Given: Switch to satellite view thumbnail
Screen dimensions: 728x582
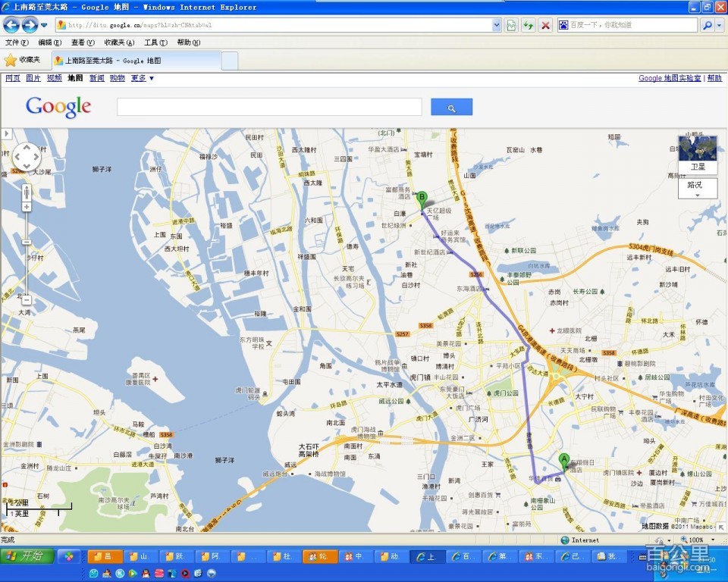Looking at the screenshot, I should (697, 154).
